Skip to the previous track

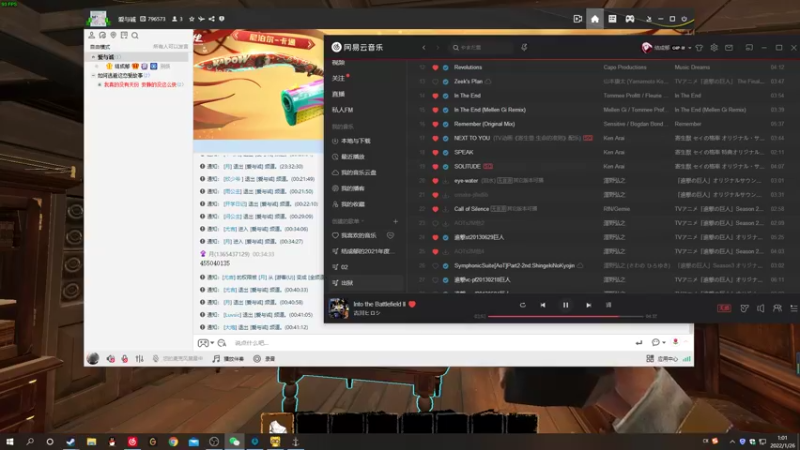[543, 305]
